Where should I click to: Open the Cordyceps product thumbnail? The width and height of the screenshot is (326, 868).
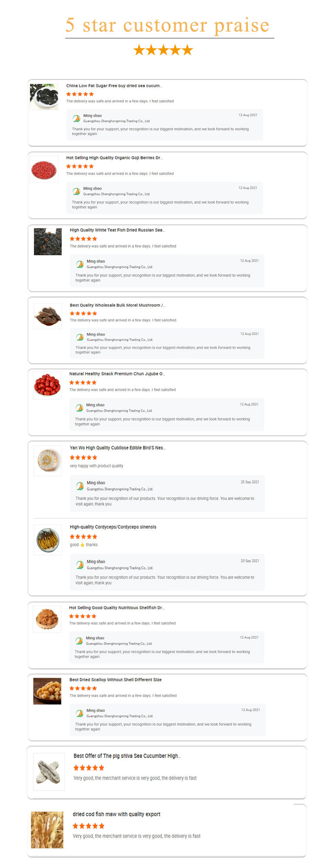coord(48,540)
